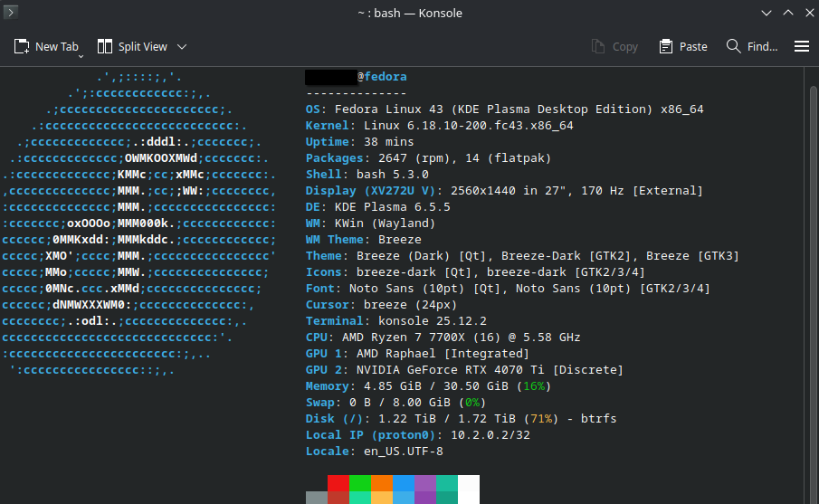Expand the Split View options chevron
Image resolution: width=819 pixels, height=504 pixels.
(182, 46)
